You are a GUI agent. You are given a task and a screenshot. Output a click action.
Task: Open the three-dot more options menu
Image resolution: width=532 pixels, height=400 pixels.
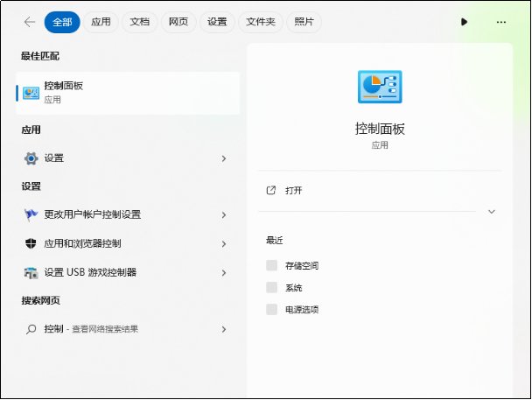(x=501, y=22)
